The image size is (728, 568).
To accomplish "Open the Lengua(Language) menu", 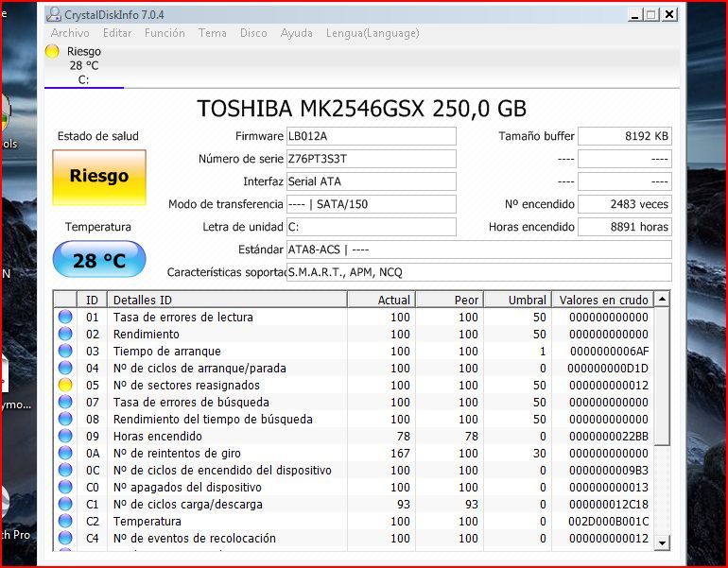I will coord(373,33).
